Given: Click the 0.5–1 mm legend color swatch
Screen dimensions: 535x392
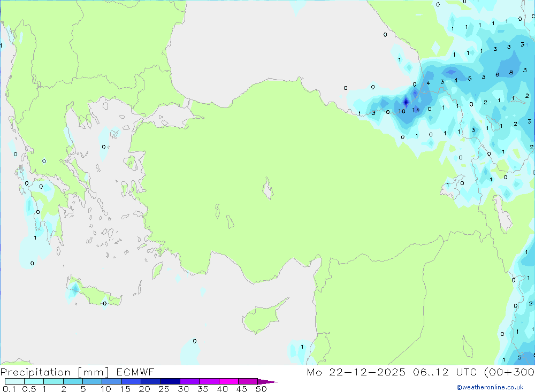Looking at the screenshot, I should pyautogui.click(x=34, y=381).
